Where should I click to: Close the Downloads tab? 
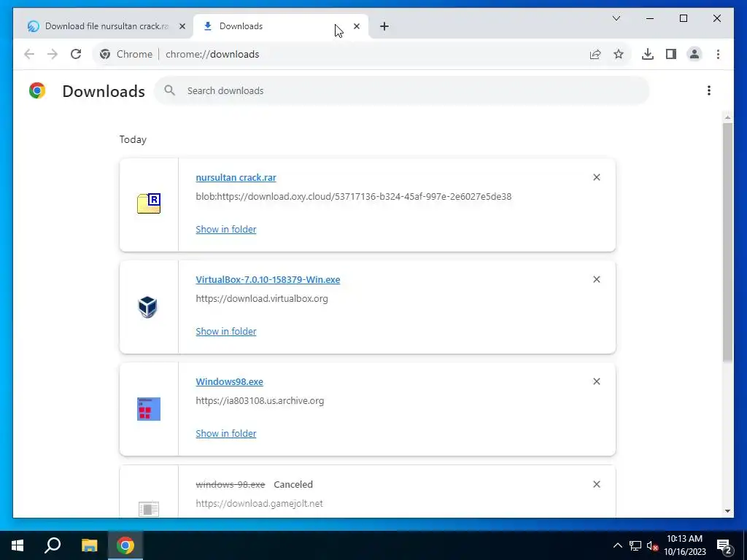356,26
